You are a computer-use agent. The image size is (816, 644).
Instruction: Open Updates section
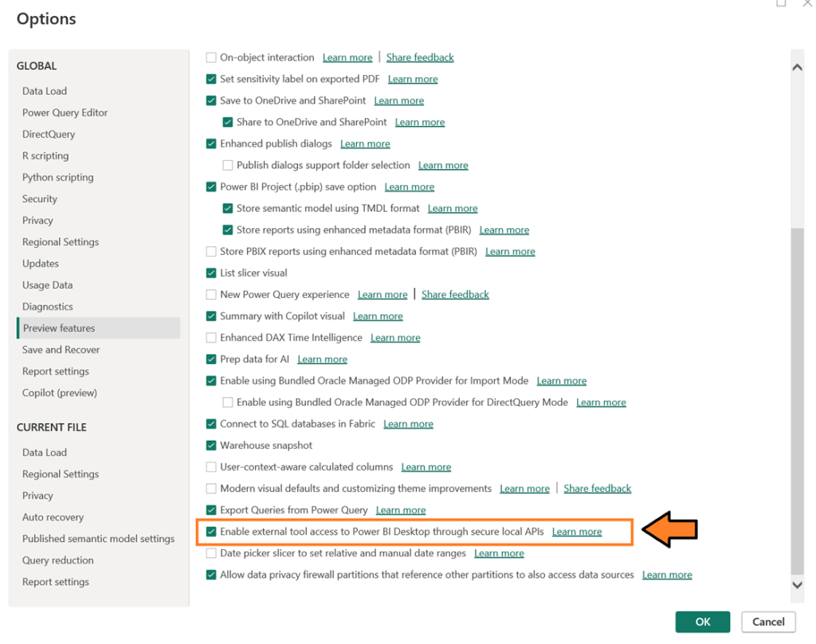click(40, 264)
